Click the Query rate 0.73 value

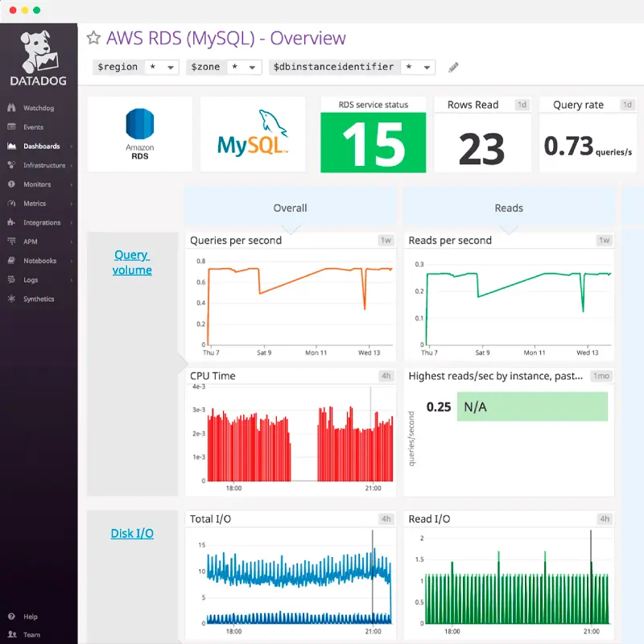[568, 146]
